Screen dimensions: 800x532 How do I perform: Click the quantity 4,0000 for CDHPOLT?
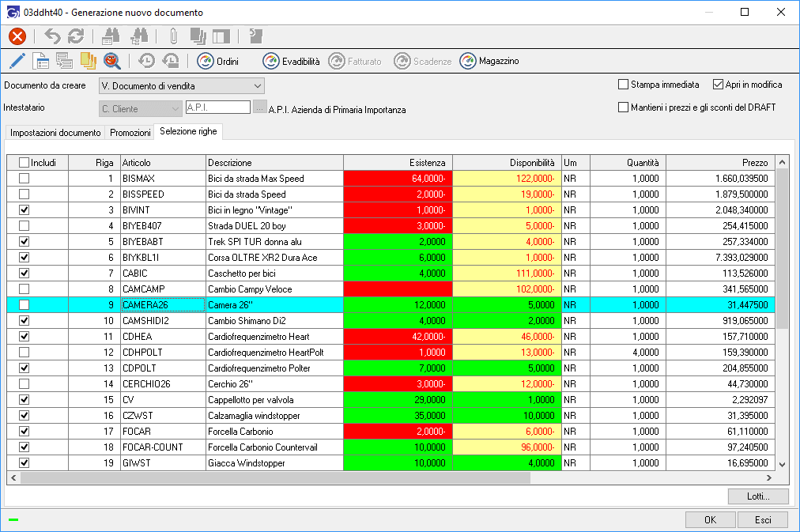(x=628, y=353)
